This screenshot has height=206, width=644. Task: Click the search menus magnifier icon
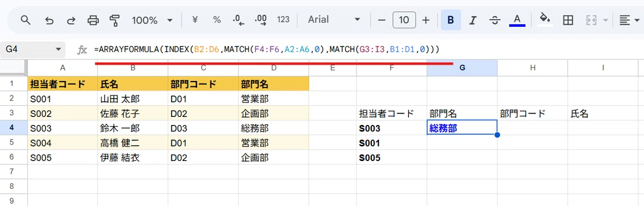(26, 20)
